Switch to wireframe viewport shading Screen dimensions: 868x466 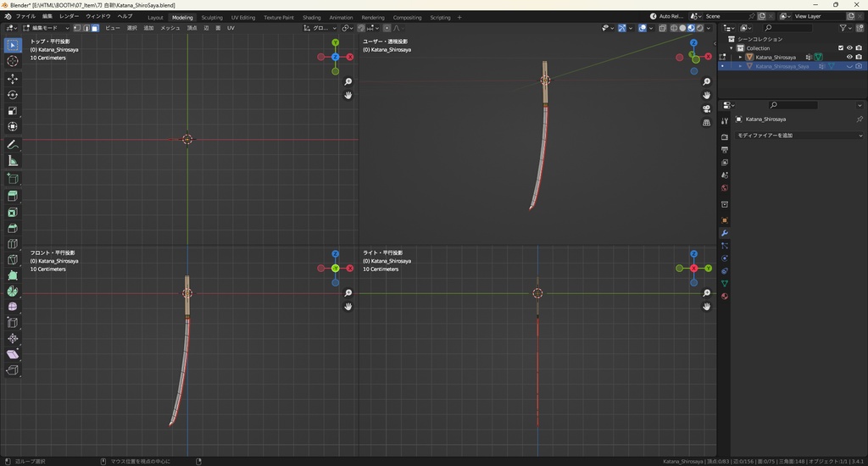point(674,28)
